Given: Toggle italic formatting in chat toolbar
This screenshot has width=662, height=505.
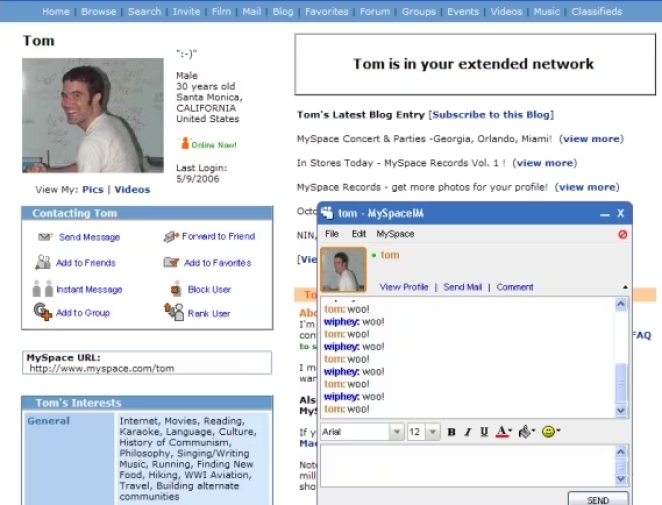Looking at the screenshot, I should 468,432.
